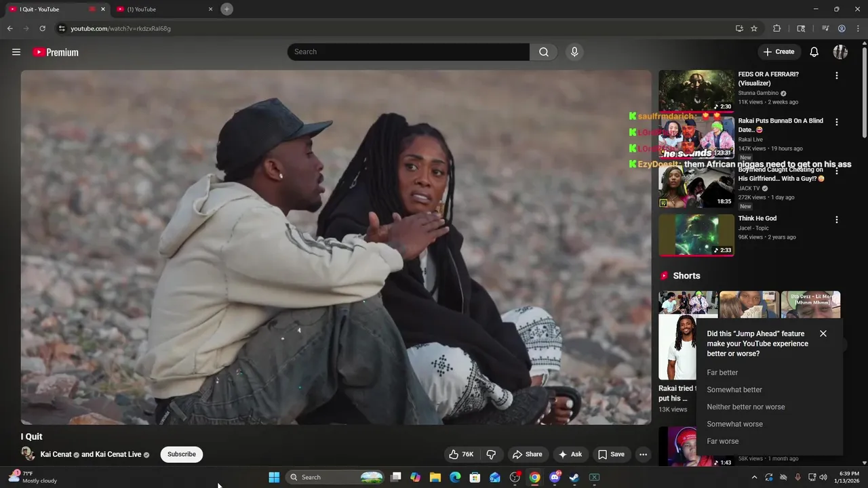Go back to the previous page
The image size is (868, 488).
click(9, 28)
